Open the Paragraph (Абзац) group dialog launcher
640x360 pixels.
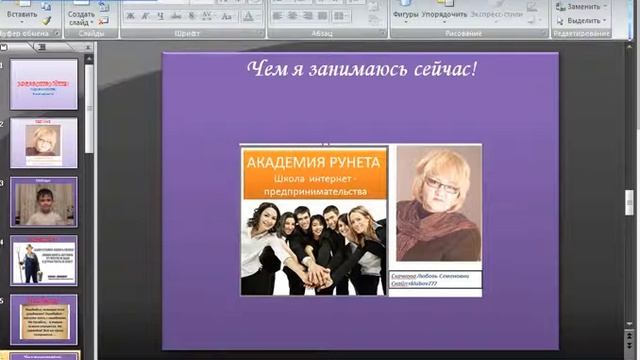pos(383,33)
